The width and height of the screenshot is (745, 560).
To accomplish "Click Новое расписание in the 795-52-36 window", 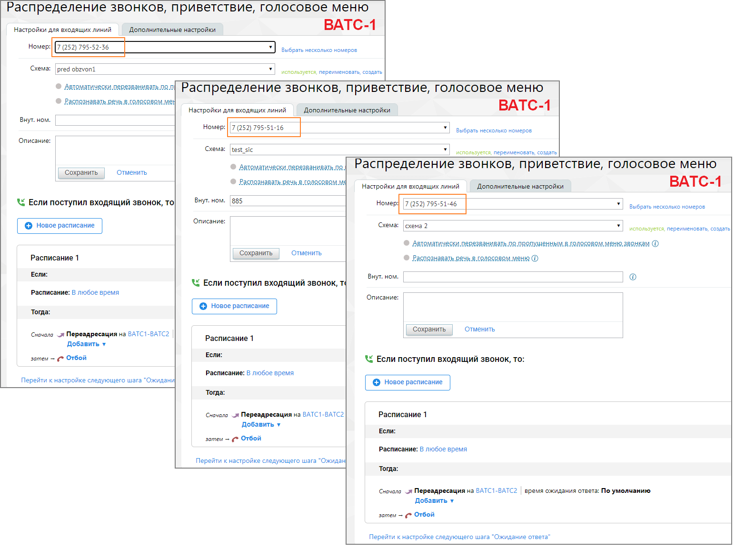I will (x=60, y=226).
